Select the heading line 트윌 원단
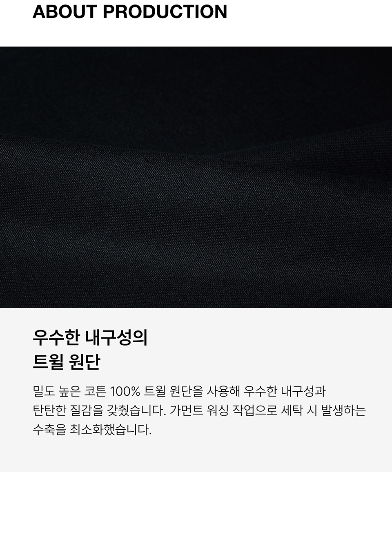The image size is (392, 560). pyautogui.click(x=67, y=362)
